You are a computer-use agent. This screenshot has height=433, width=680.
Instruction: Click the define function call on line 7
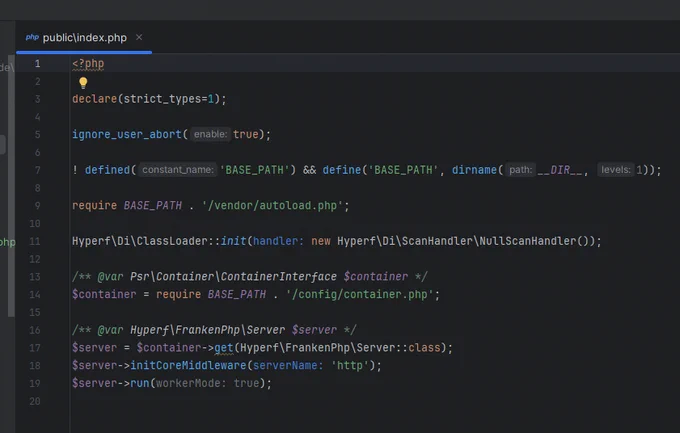tap(342, 170)
